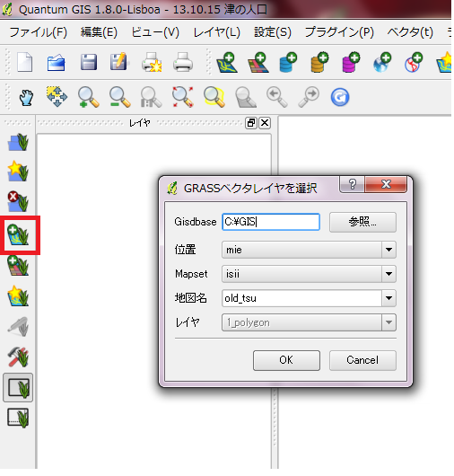The width and height of the screenshot is (454, 476).
Task: Select the Pan Map hand tool
Action: [x=26, y=97]
